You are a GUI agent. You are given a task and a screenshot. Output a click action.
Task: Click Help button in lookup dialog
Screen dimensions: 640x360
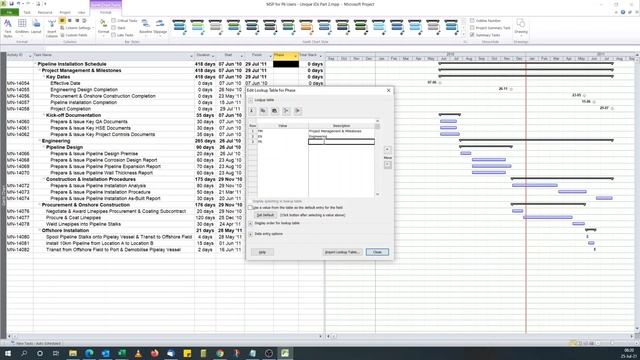click(262, 252)
